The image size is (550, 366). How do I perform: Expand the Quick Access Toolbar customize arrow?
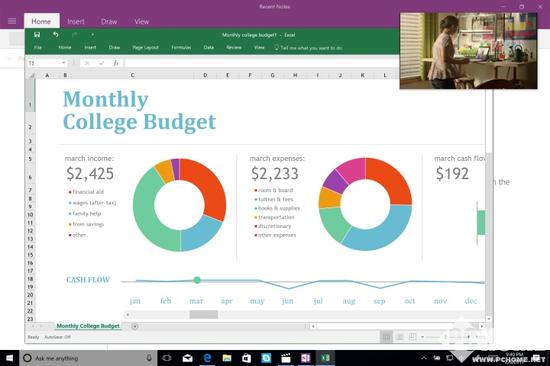point(92,34)
